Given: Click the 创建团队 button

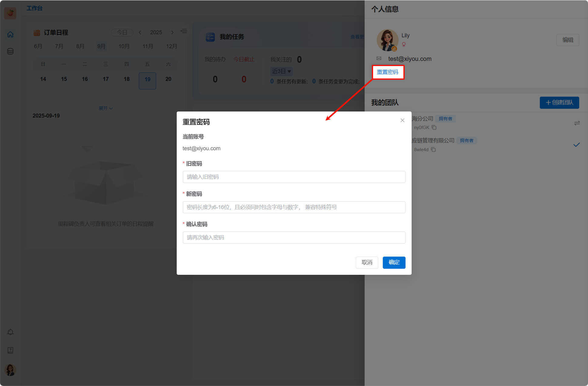Looking at the screenshot, I should (x=559, y=102).
